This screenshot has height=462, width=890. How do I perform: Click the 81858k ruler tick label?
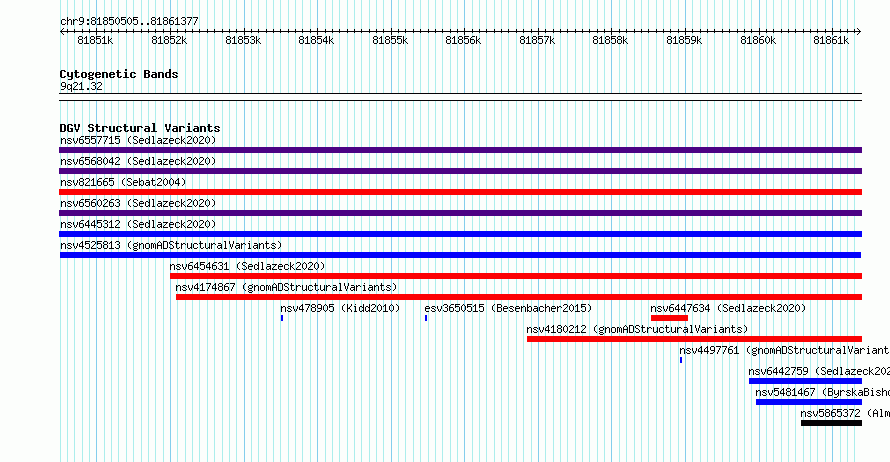[610, 40]
